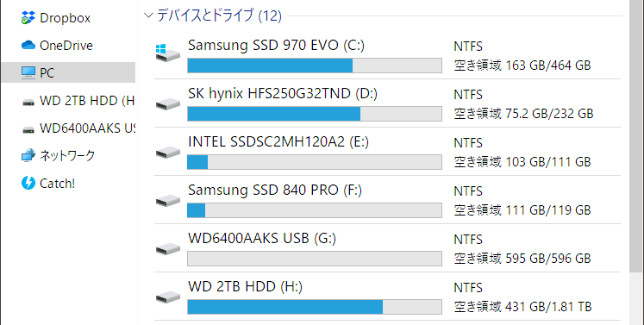
Task: Collapse the デバイスとドライブ group chevron
Action: 148,16
